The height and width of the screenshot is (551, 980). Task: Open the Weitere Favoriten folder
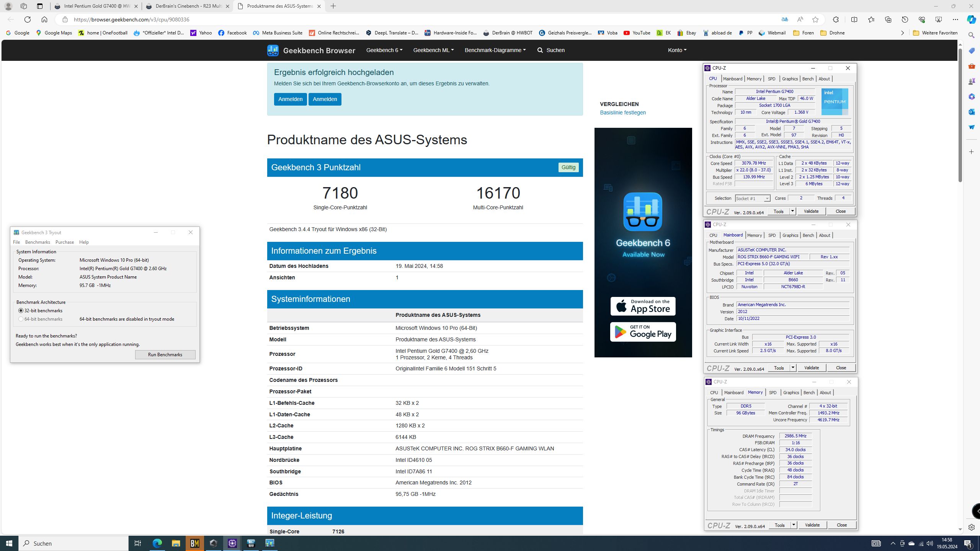(x=935, y=33)
